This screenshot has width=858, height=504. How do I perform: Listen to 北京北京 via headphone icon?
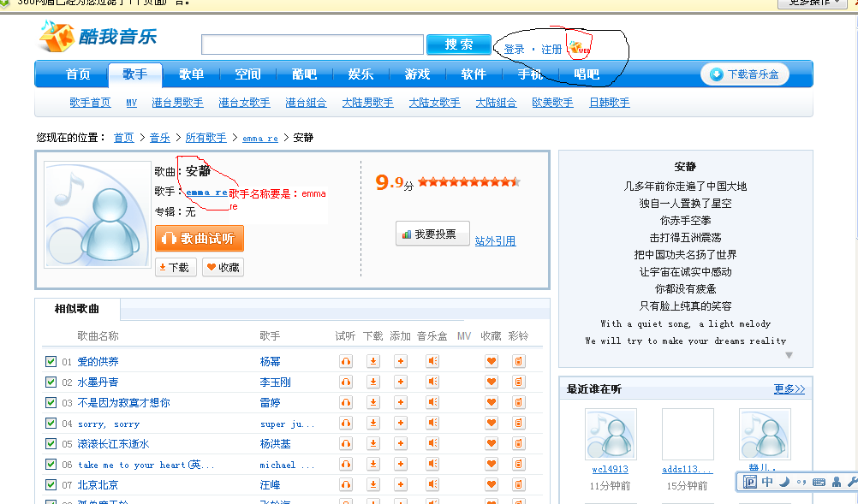tap(346, 485)
